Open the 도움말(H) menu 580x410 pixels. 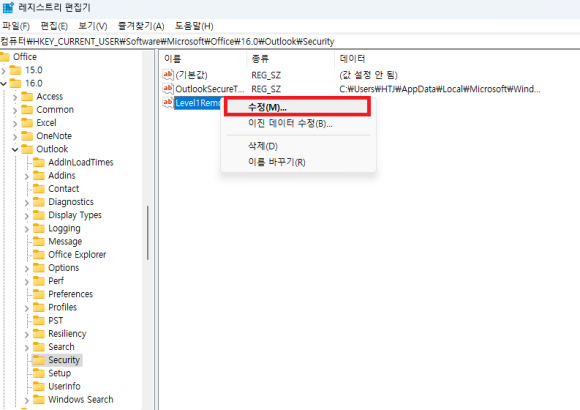pos(194,26)
